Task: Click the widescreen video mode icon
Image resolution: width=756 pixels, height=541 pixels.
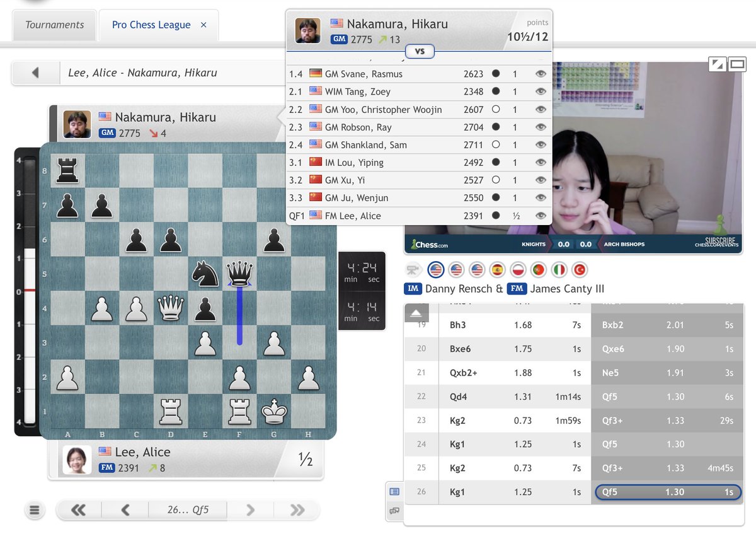Action: click(737, 64)
